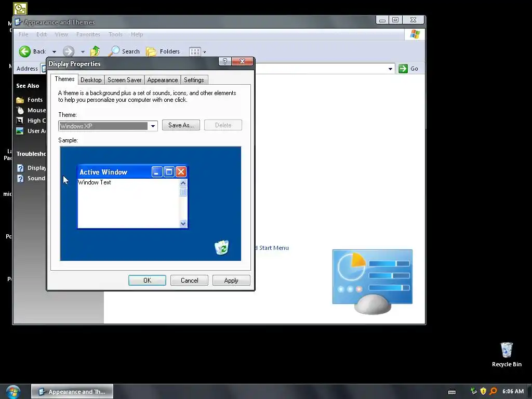This screenshot has width=532, height=399.
Task: Click the Cancel button
Action: [x=189, y=281]
